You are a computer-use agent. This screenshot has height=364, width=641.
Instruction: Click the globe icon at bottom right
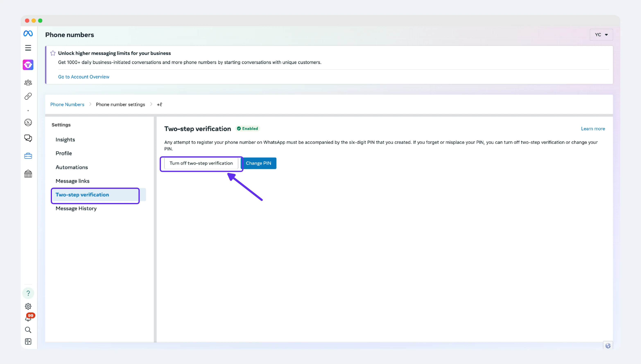click(608, 346)
